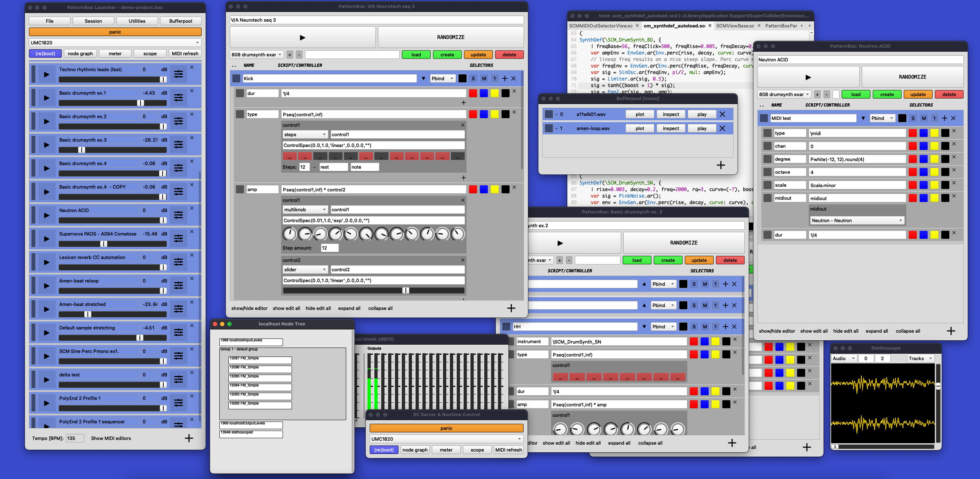Open the Bufferpool menu in Launcher
Image resolution: width=980 pixels, height=479 pixels.
click(180, 21)
